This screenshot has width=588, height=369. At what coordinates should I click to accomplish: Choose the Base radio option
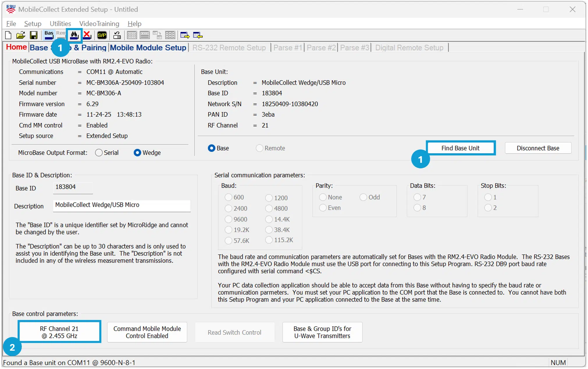pyautogui.click(x=211, y=148)
